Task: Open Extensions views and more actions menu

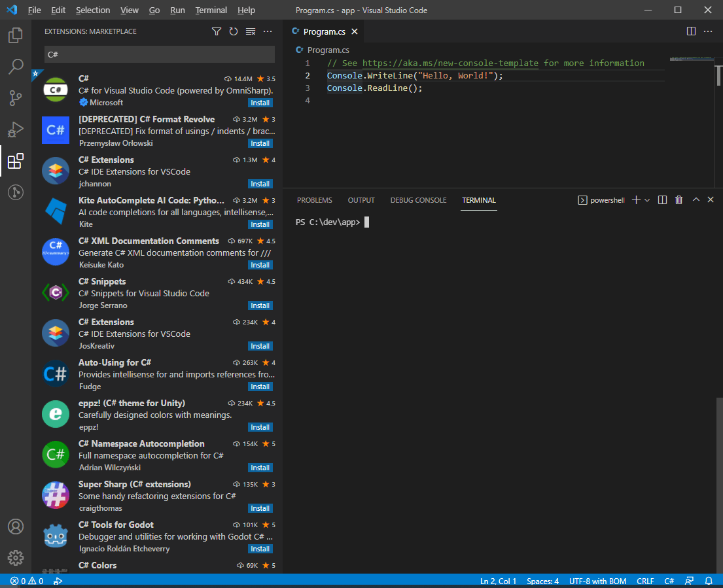Action: (x=268, y=31)
